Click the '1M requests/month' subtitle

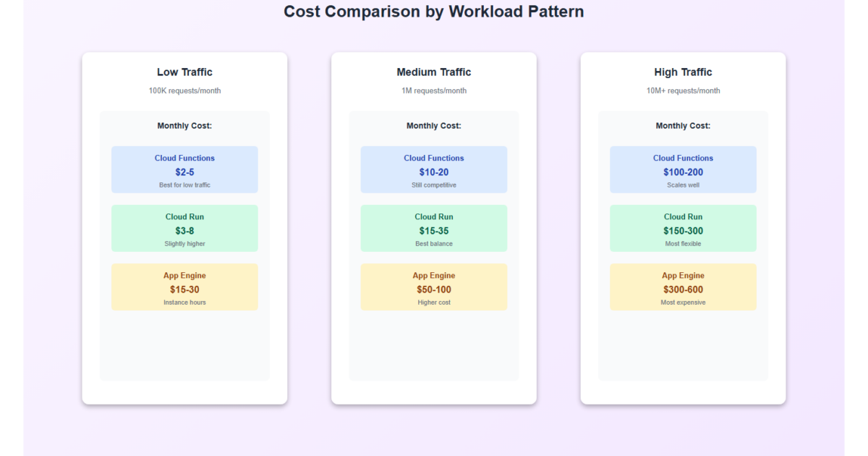(433, 91)
